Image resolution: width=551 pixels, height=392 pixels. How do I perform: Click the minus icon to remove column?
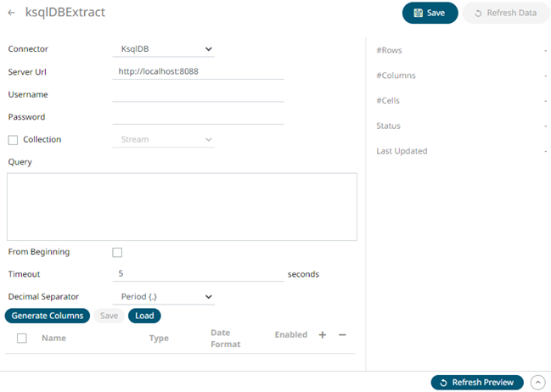[342, 335]
